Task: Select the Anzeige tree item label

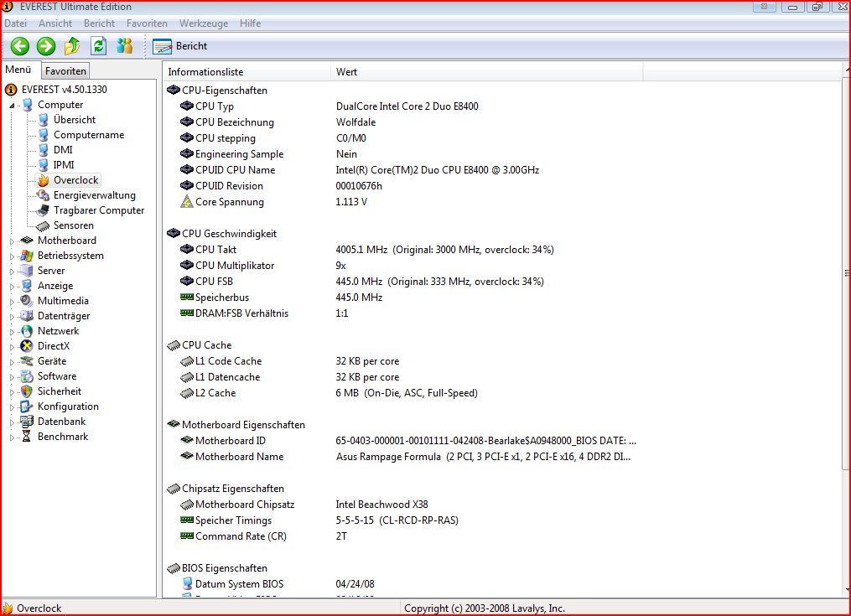Action: [55, 286]
